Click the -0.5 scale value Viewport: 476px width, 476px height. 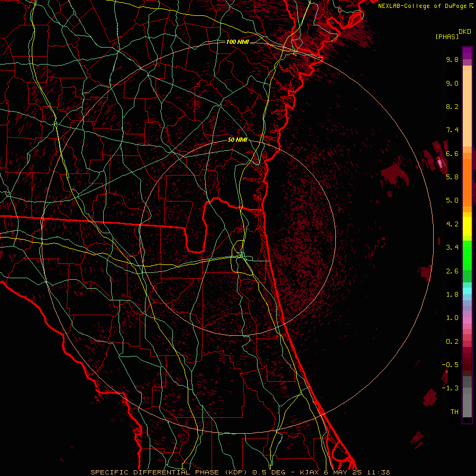(450, 364)
